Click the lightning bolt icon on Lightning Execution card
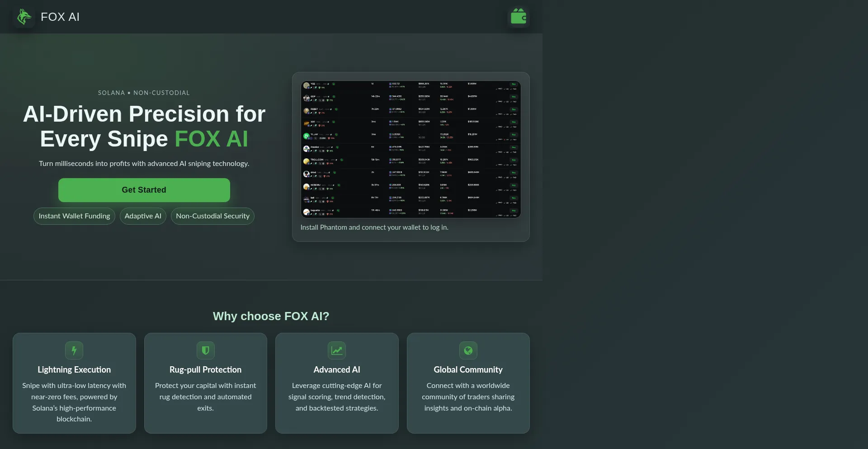 (74, 350)
